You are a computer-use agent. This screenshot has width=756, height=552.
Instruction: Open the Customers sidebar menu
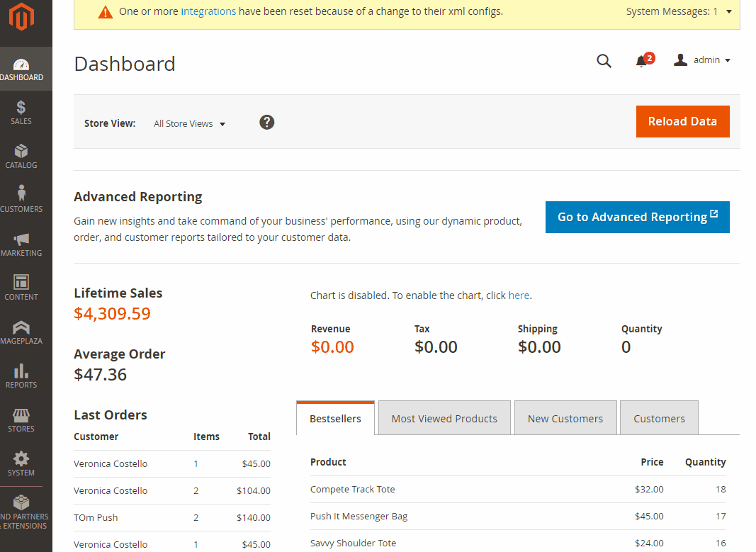[x=21, y=200]
